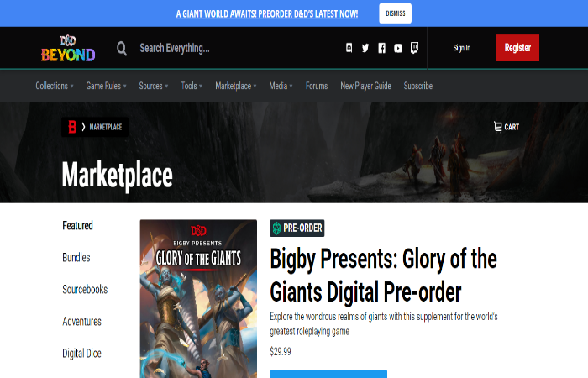588x378 pixels.
Task: Click the Marketplace breadcrumb link
Action: tap(105, 127)
